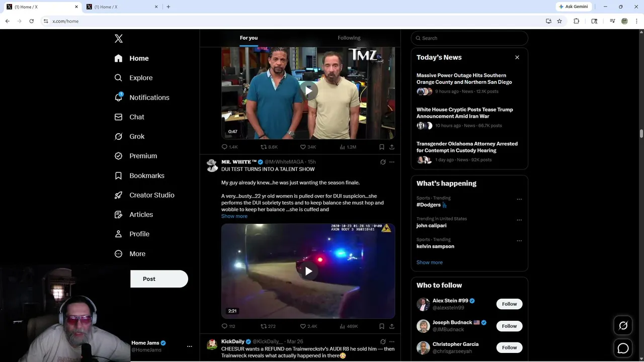Reply to the TMZ video post (1.4K)
This screenshot has width=644, height=362.
[229, 147]
